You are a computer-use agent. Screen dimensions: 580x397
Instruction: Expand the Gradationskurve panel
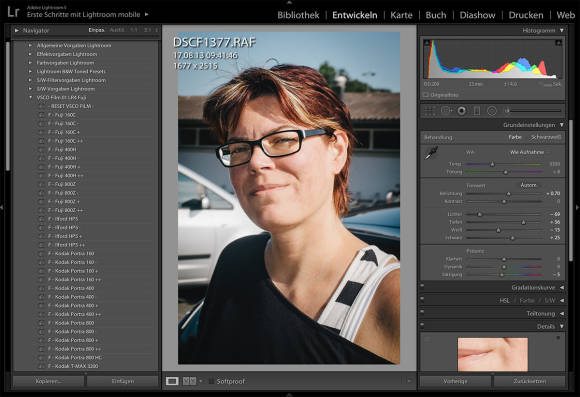coord(562,287)
